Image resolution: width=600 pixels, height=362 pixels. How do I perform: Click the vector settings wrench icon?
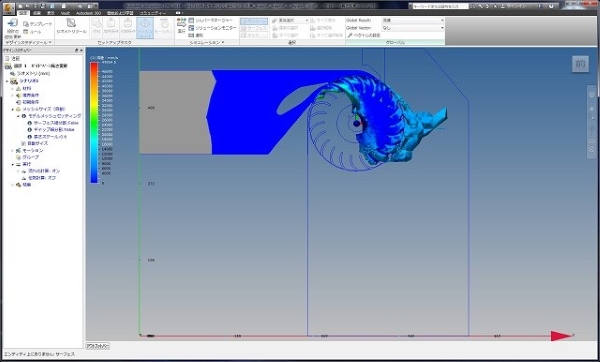350,35
